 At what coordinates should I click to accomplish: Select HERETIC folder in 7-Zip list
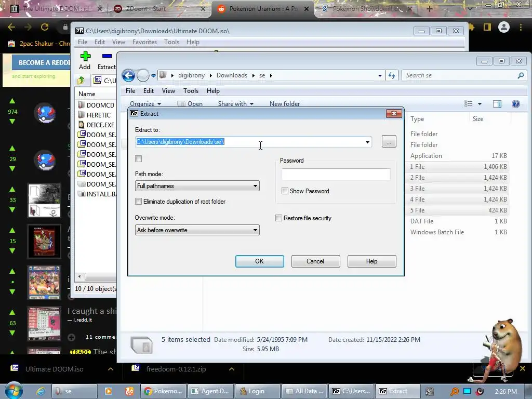(95, 115)
